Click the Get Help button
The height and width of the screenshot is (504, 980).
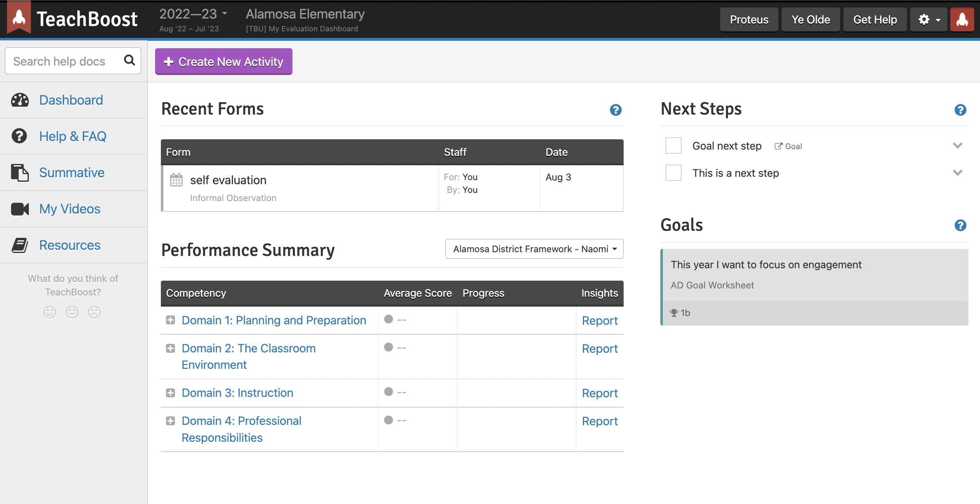[875, 19]
